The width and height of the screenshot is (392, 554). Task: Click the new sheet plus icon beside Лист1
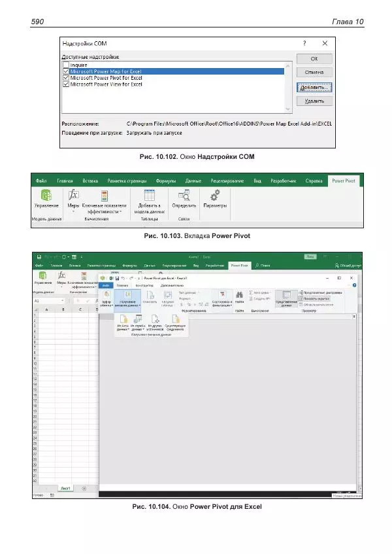tap(84, 489)
